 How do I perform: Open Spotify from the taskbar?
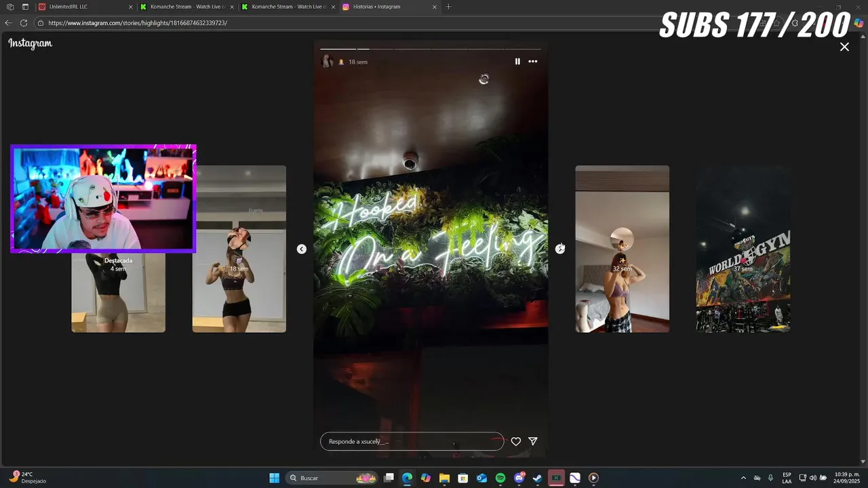500,478
